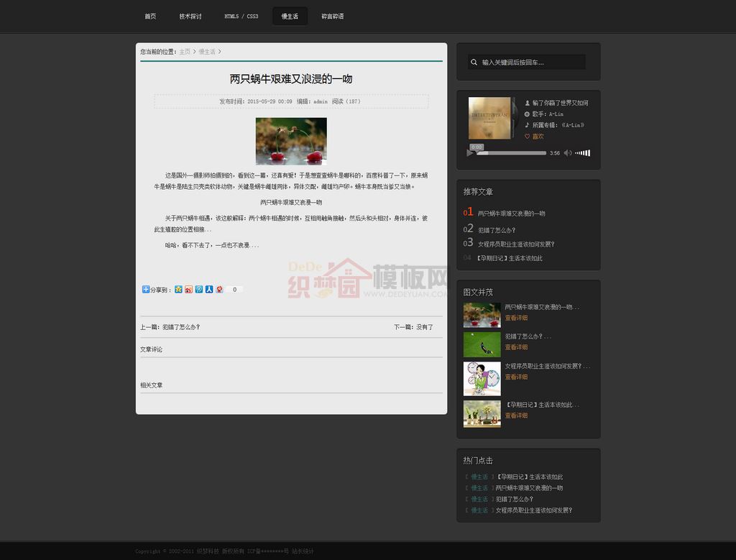Share to Tencent Weibo icon
The image size is (736, 560).
(x=199, y=290)
